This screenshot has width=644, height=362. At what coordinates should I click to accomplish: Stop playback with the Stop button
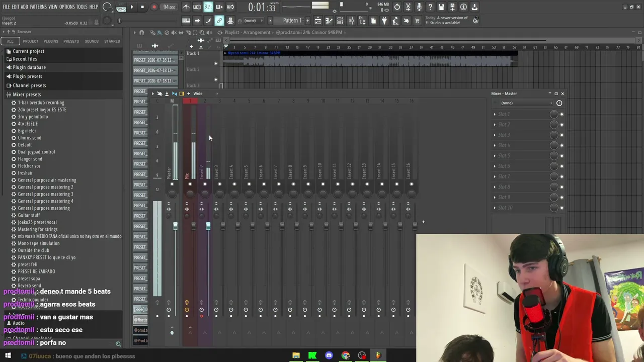point(142,7)
